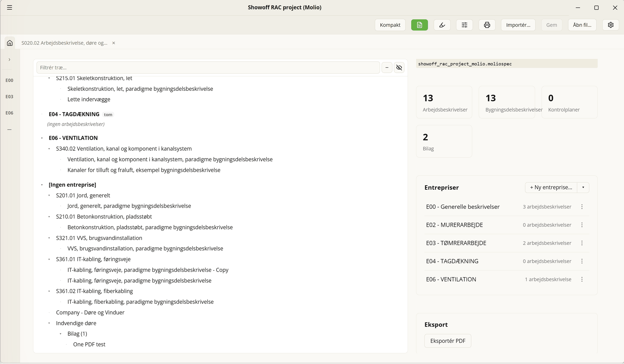
Task: Collapse the Bilag (1) node
Action: [x=61, y=334]
